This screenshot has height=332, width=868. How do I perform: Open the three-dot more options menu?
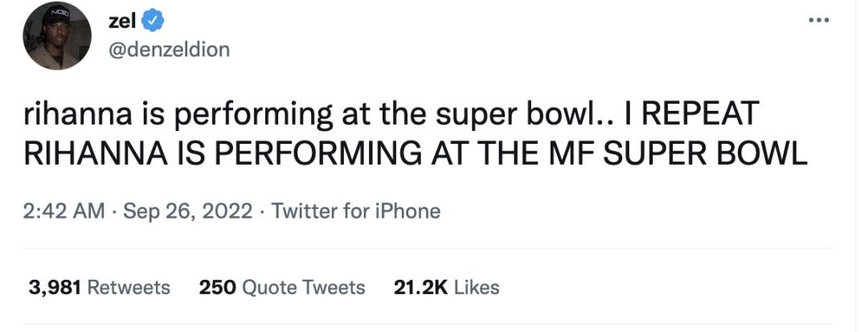[818, 19]
